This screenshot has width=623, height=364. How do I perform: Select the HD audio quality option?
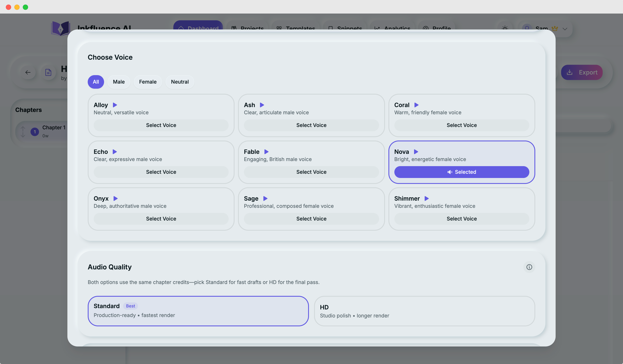click(x=424, y=311)
